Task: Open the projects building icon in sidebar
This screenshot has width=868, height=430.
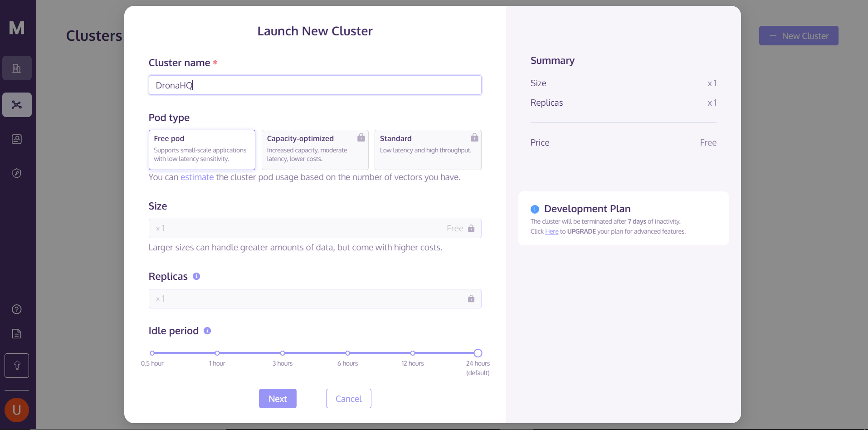Action: coord(17,68)
